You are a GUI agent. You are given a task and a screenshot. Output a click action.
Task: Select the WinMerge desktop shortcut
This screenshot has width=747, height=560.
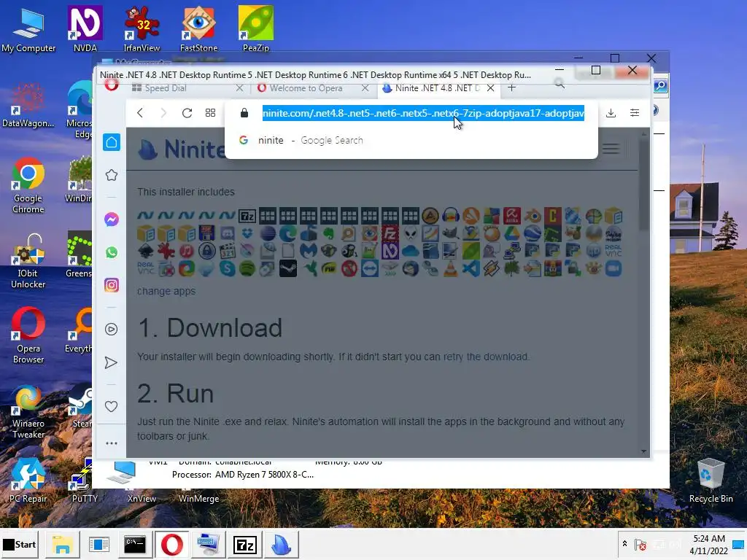198,497
